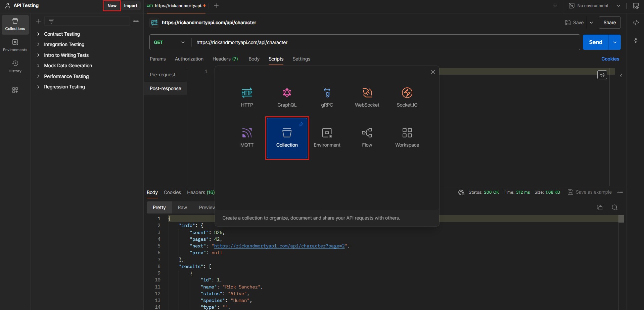The width and height of the screenshot is (644, 310).
Task: Switch to the Params tab
Action: [x=157, y=59]
